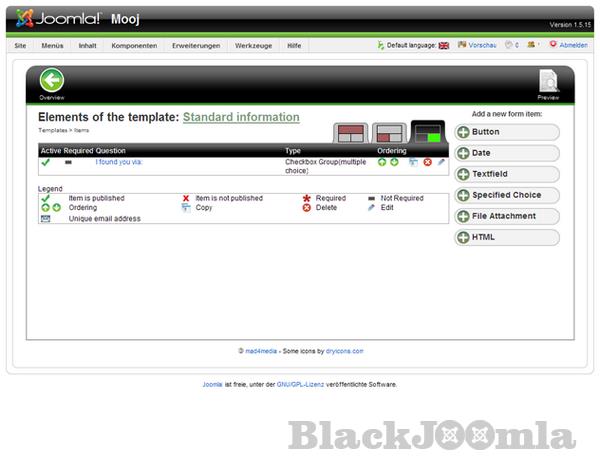
Task: Toggle the green published checkmark for item
Action: (x=45, y=161)
